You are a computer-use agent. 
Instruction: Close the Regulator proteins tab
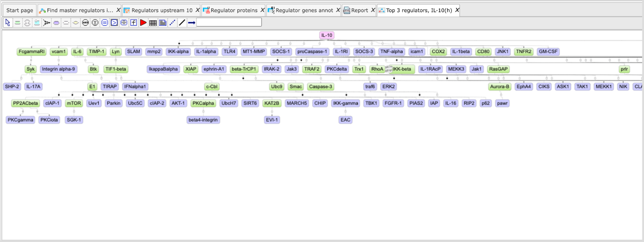(x=262, y=10)
